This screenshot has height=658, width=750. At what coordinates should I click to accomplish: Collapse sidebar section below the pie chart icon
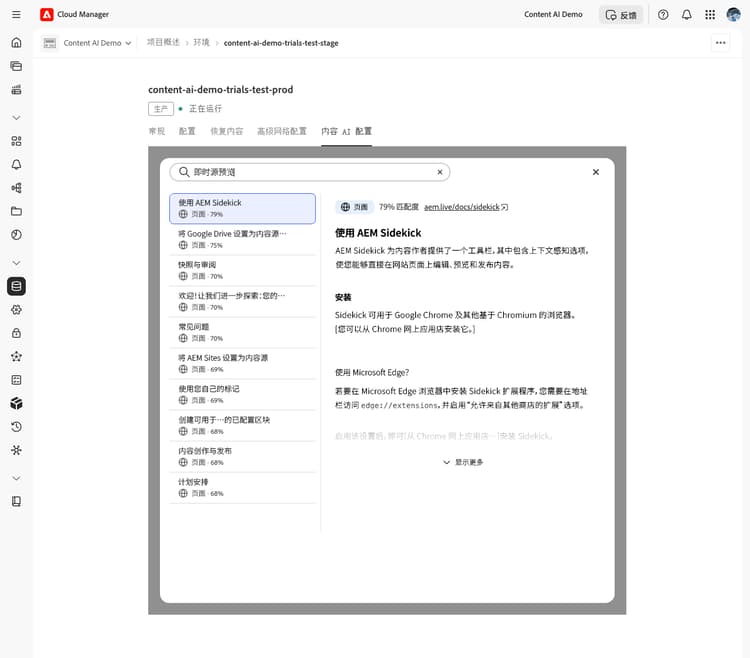coord(16,263)
